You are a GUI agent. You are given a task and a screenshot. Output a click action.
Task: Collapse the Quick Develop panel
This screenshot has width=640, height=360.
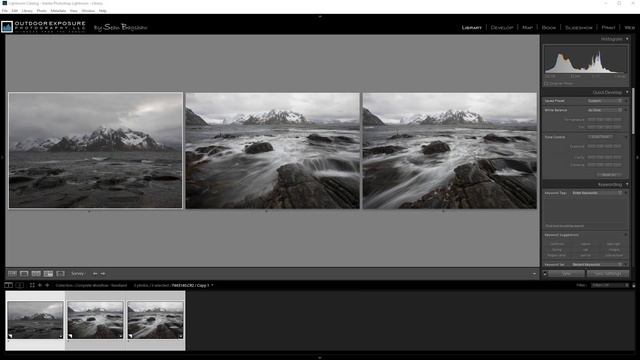(627, 92)
